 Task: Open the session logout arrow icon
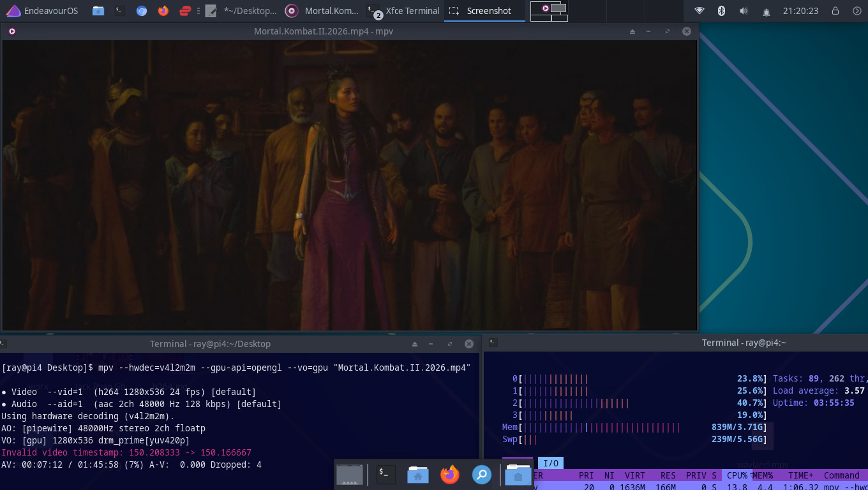click(x=857, y=11)
